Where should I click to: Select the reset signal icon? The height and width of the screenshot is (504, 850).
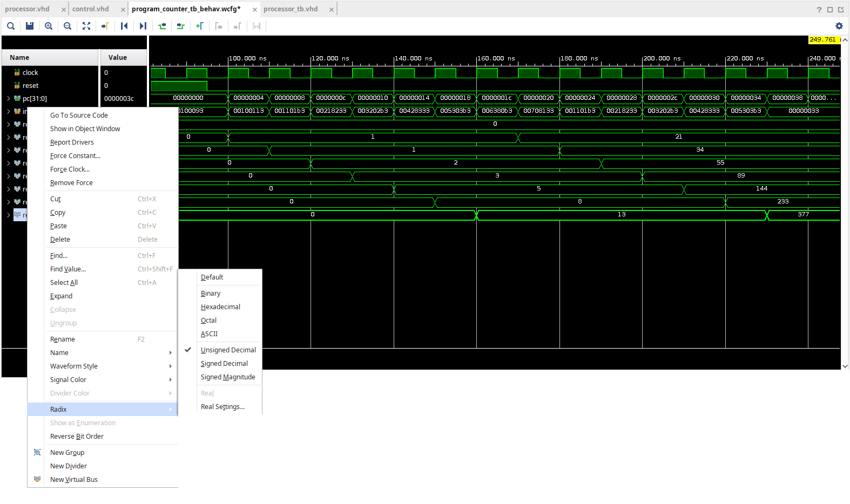(x=17, y=85)
